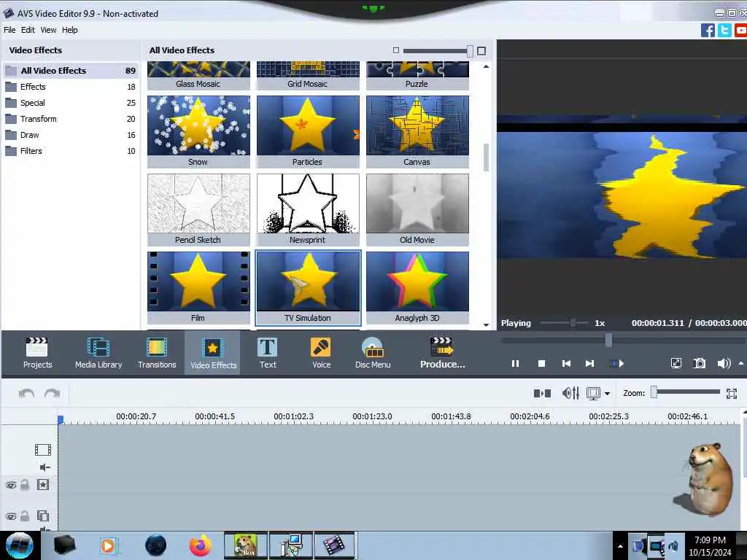Open the timeline view dropdown arrow

click(607, 393)
